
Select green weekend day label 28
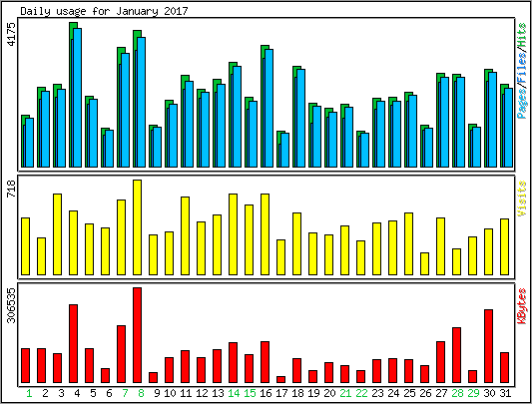point(457,393)
